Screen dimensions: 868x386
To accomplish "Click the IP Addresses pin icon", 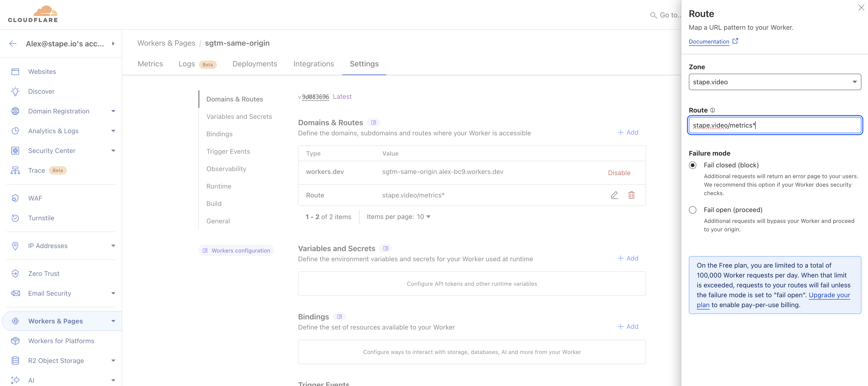I will [x=15, y=246].
